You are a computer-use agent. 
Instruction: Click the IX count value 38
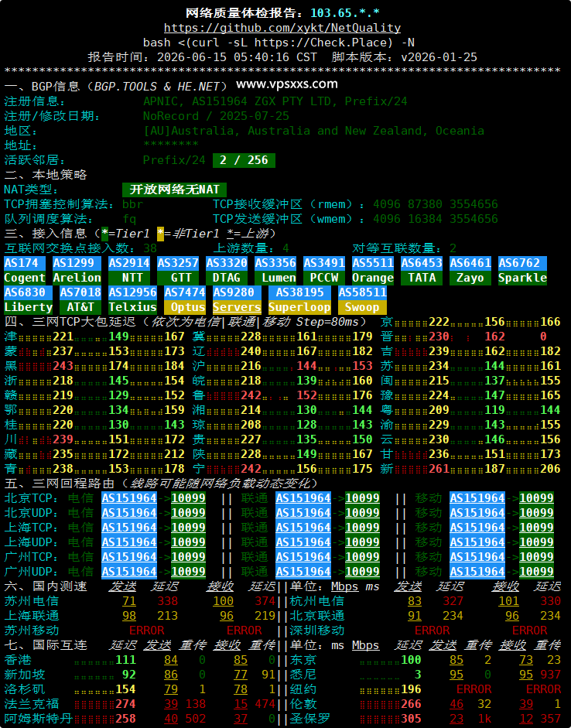click(x=150, y=248)
